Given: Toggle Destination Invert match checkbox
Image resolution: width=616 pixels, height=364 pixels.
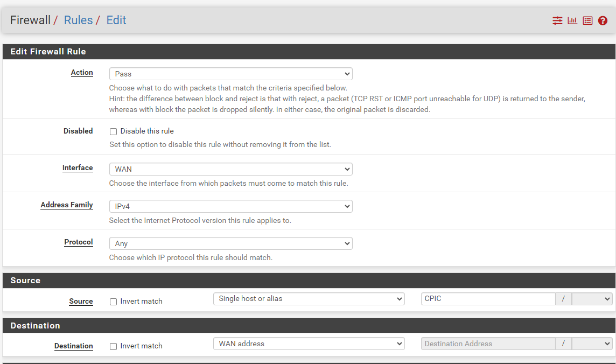Looking at the screenshot, I should pyautogui.click(x=113, y=346).
